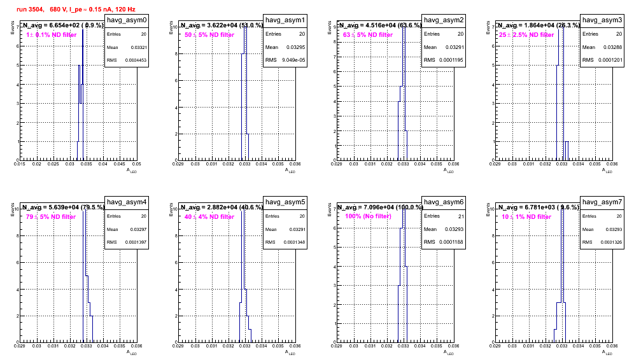Click the Entries 20 row in havg_asym0 stats
The image size is (634, 364).
(x=127, y=34)
